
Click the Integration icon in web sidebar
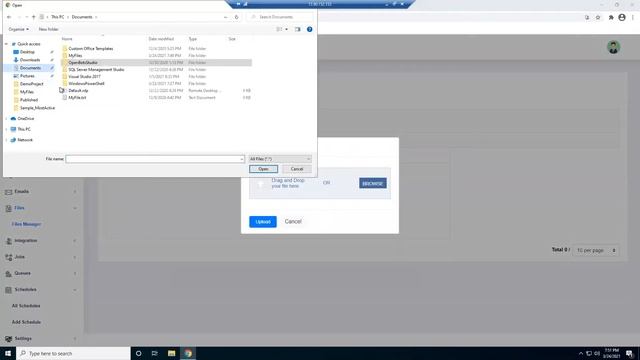[x=9, y=241]
